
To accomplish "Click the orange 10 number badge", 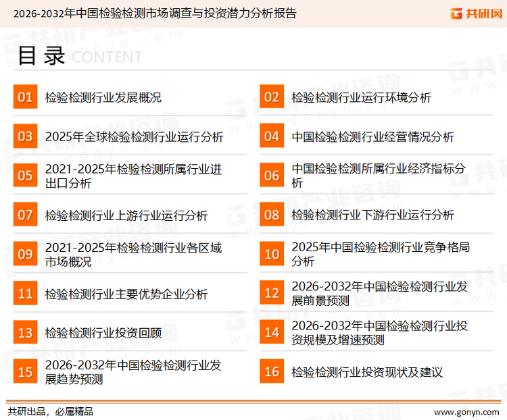I will (272, 255).
